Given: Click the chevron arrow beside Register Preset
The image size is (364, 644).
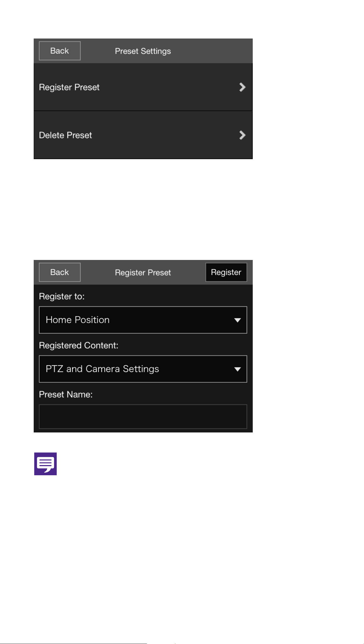Looking at the screenshot, I should pos(242,87).
